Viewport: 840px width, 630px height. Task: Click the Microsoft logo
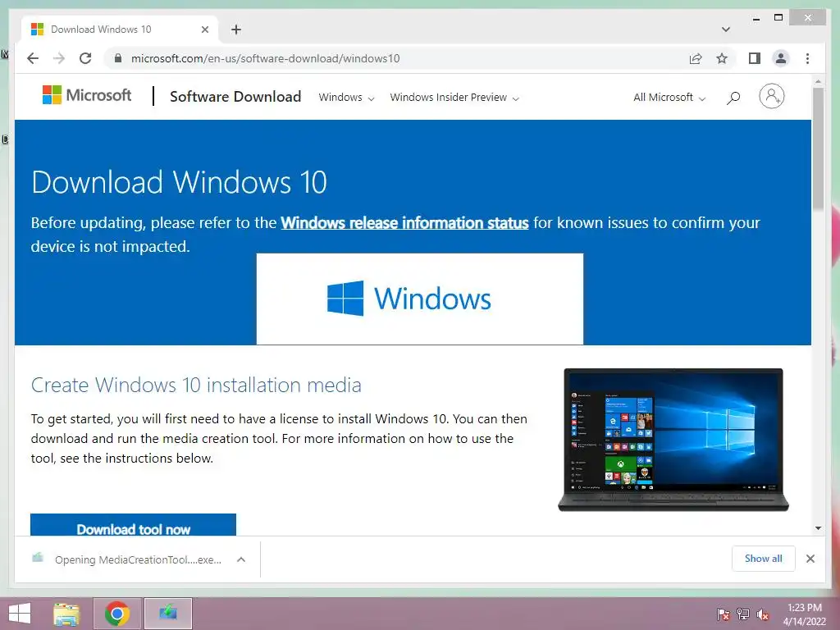coord(87,95)
